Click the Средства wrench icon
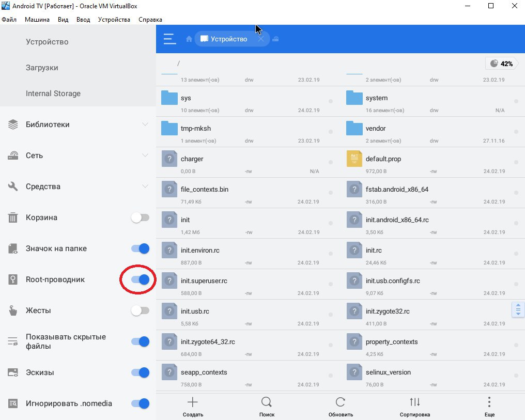 click(13, 186)
